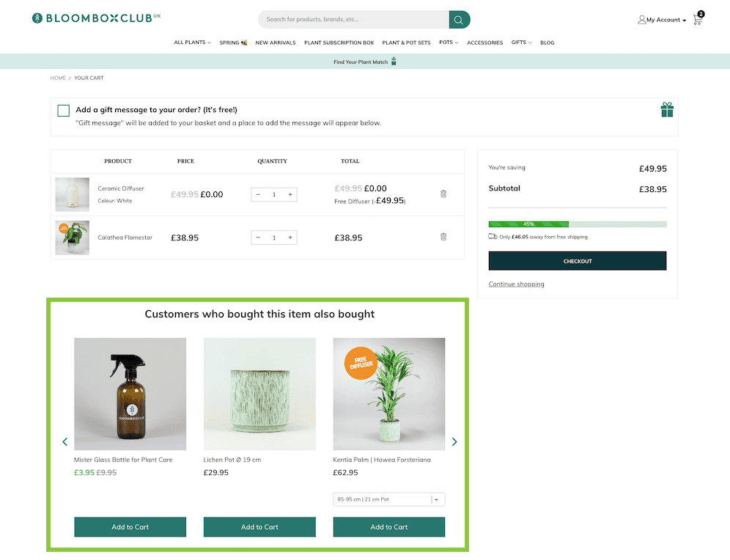Click the My Account user icon
730x560 pixels.
point(641,20)
